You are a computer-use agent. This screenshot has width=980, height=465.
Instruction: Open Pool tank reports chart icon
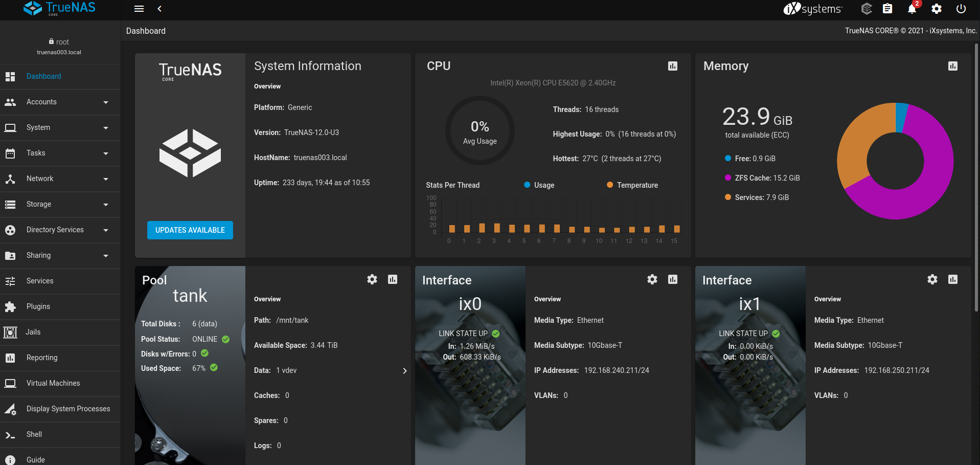click(393, 279)
